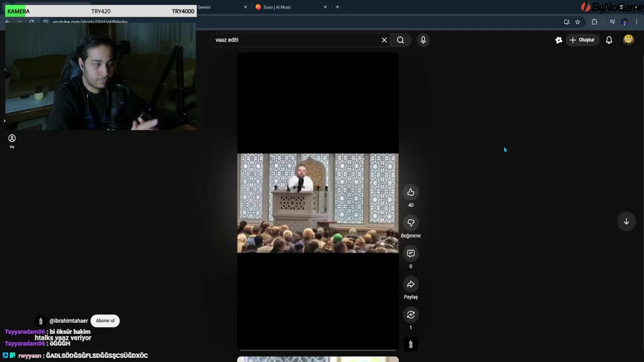
Task: Open the ibrahimtahaer channel avatar
Action: [41, 321]
